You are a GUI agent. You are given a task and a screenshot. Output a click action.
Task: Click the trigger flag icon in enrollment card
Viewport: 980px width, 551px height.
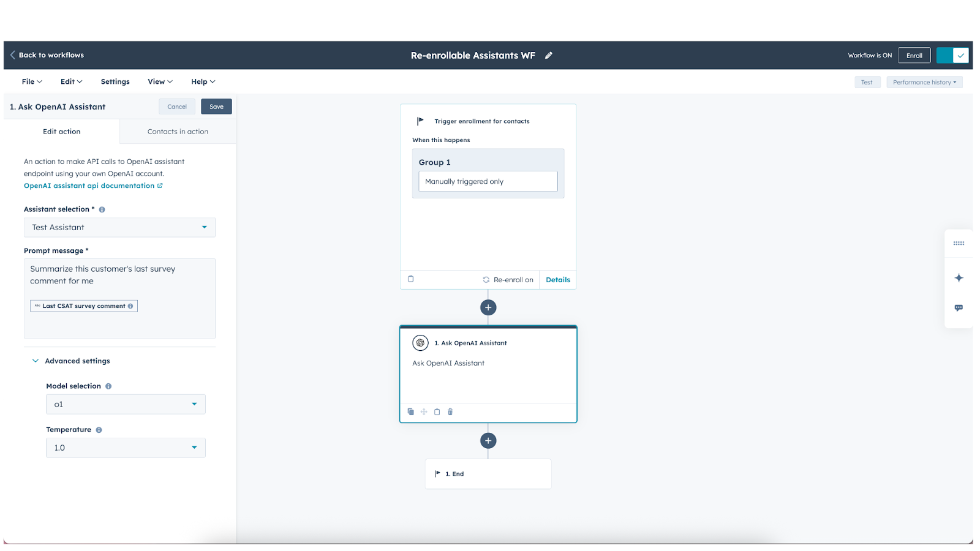pyautogui.click(x=420, y=121)
